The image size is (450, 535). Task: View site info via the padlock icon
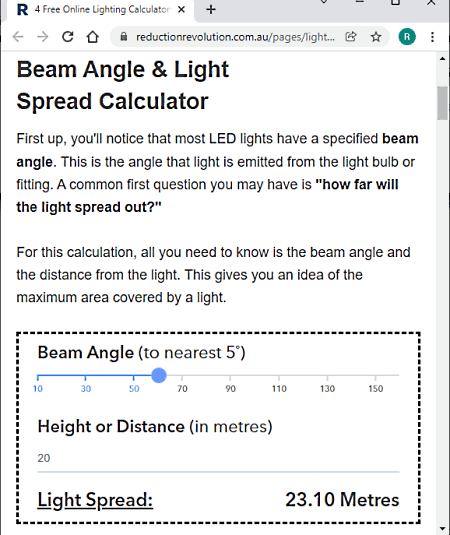(x=124, y=37)
